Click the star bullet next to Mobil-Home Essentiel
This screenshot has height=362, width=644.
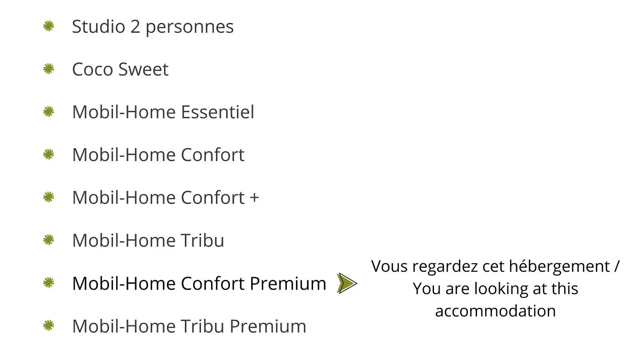tap(49, 112)
